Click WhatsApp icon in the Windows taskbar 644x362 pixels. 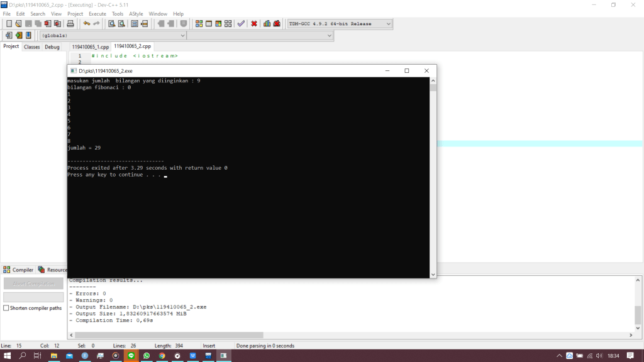click(x=147, y=356)
